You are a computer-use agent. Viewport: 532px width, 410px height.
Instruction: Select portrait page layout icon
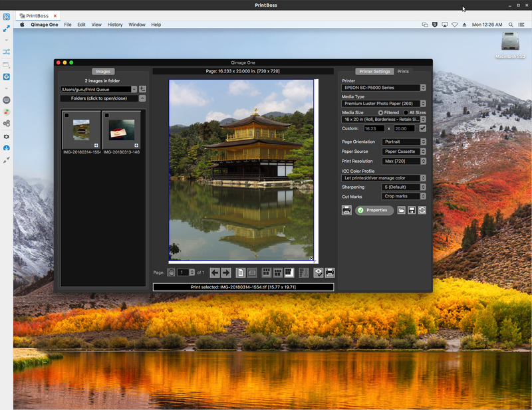click(241, 272)
